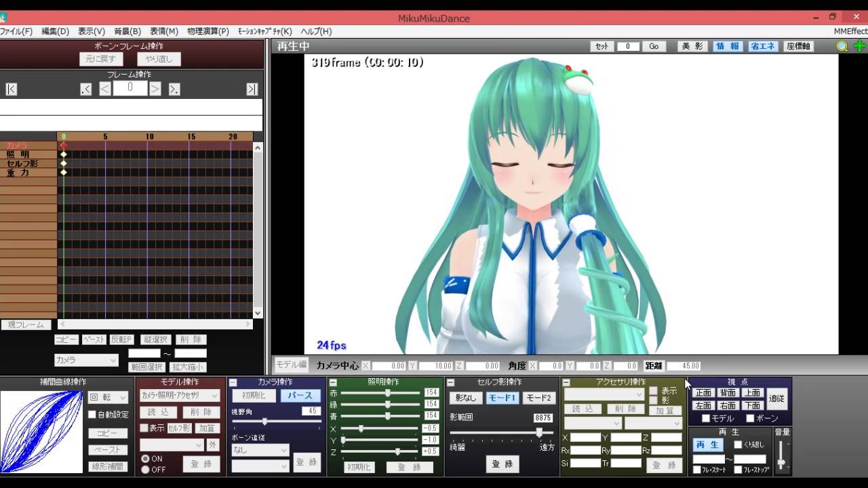Open the MMEffect menu
This screenshot has width=868, height=488.
tap(850, 31)
